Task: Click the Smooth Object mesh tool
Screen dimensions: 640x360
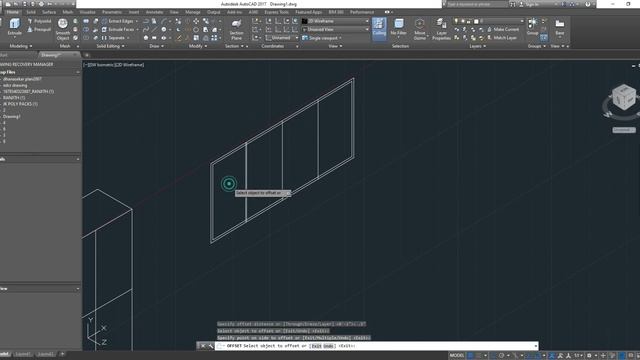Action: pos(63,29)
